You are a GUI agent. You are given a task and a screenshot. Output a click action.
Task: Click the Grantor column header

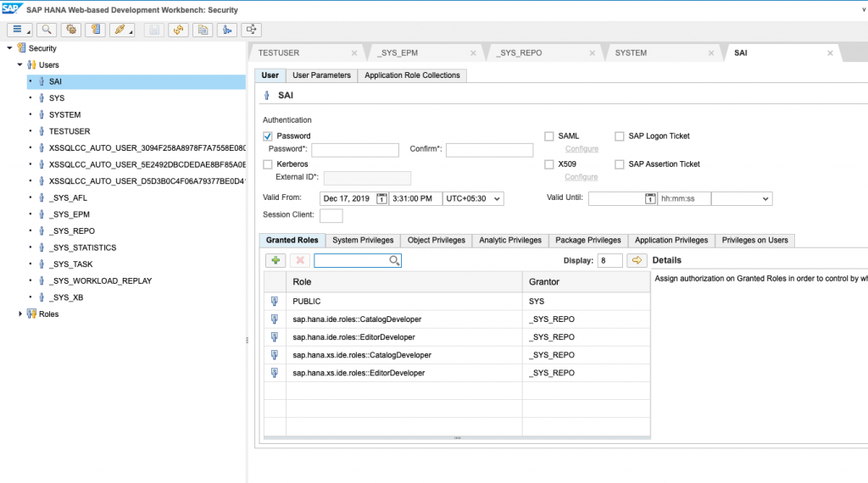[587, 281]
